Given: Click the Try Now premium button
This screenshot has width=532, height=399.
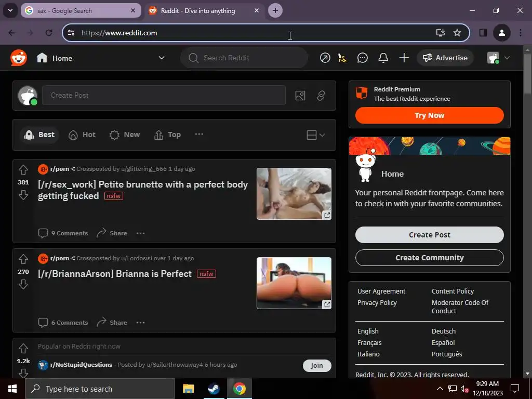Looking at the screenshot, I should click(429, 116).
